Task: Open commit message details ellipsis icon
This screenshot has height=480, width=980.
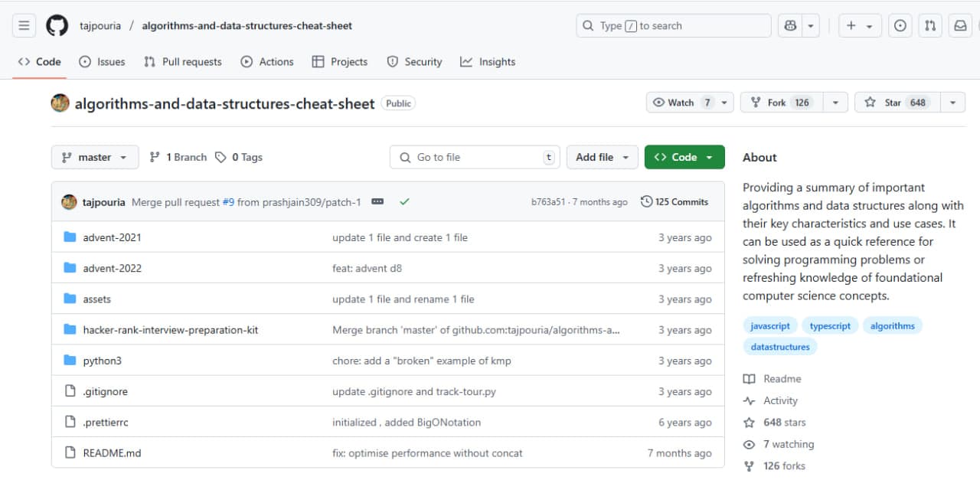Action: [377, 202]
